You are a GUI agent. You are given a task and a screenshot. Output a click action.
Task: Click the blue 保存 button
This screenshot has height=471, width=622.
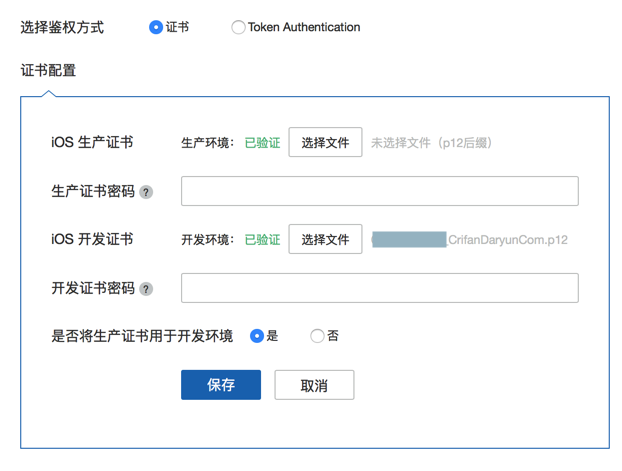click(x=221, y=385)
